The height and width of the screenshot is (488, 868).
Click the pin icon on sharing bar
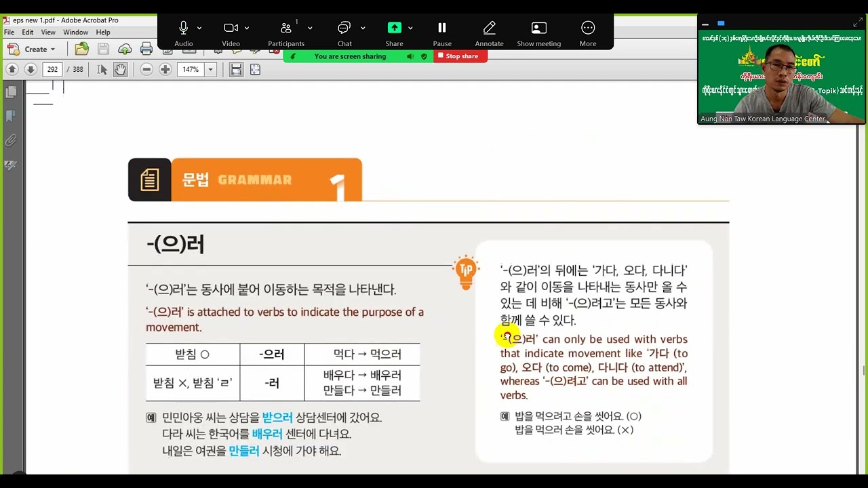(x=293, y=56)
